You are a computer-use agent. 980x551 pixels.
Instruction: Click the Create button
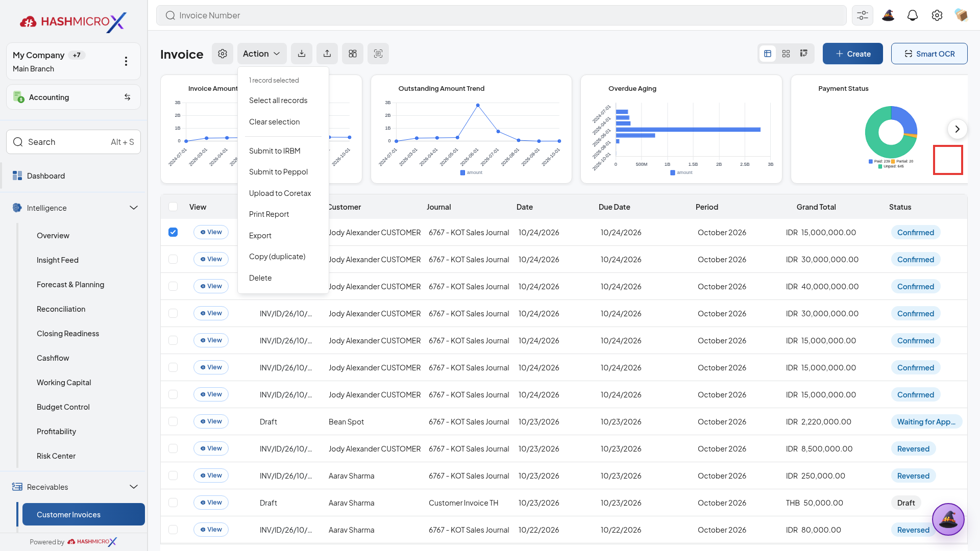[853, 54]
